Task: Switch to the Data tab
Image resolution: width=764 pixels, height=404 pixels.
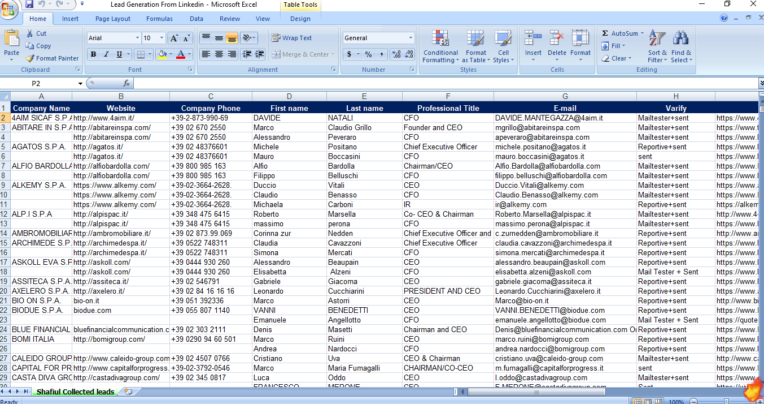Action: [196, 19]
